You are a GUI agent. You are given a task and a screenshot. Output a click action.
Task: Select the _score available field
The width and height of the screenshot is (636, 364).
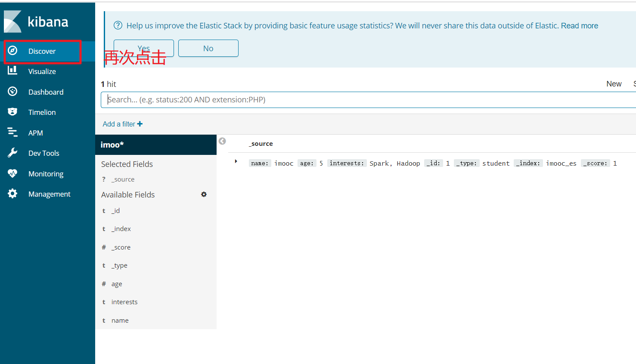click(121, 247)
